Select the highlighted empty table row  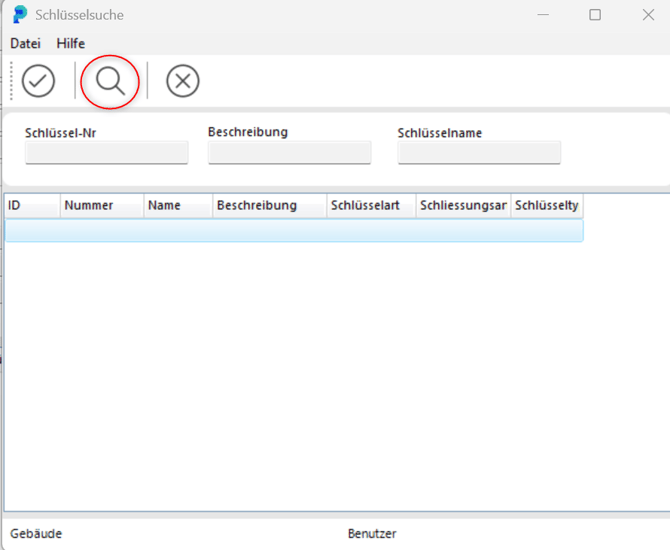pos(294,230)
